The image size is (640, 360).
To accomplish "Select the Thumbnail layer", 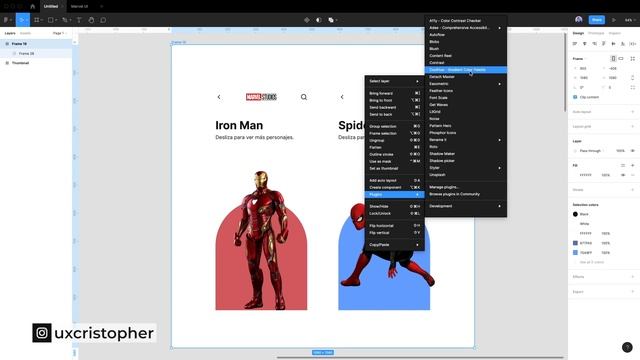I will point(20,63).
